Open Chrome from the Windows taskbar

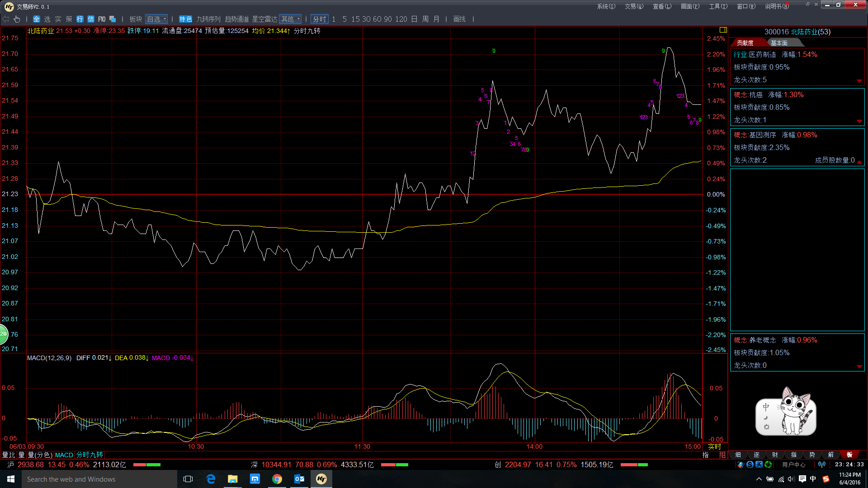point(277,479)
